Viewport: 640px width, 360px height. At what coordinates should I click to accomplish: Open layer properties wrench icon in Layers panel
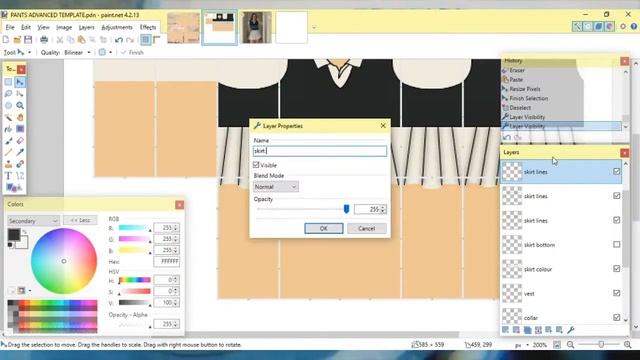571,330
